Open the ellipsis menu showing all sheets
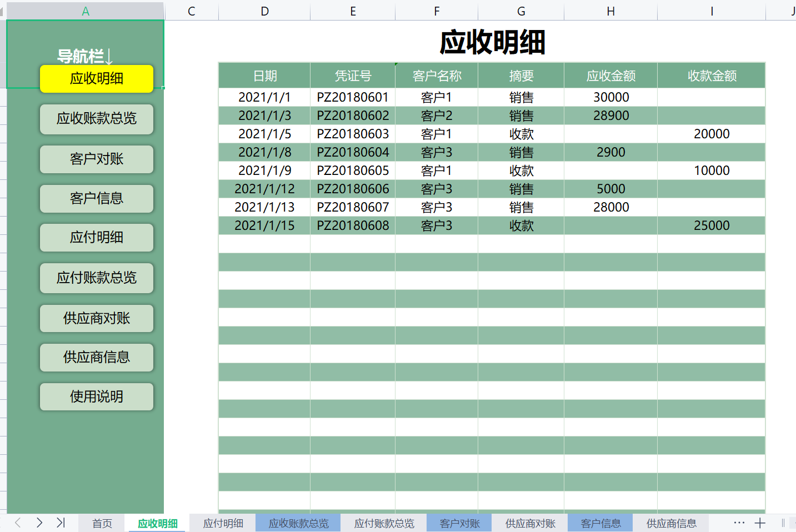Viewport: 796px width, 532px height. pyautogui.click(x=739, y=523)
